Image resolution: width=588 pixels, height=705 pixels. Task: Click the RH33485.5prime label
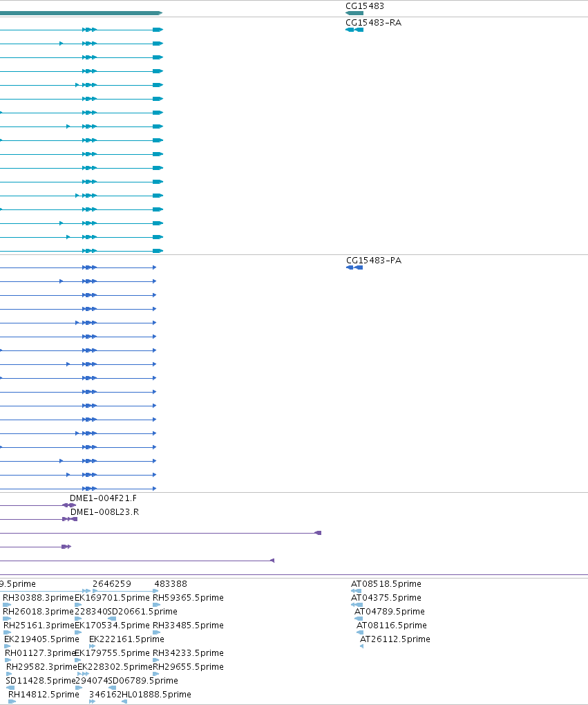[x=189, y=626]
